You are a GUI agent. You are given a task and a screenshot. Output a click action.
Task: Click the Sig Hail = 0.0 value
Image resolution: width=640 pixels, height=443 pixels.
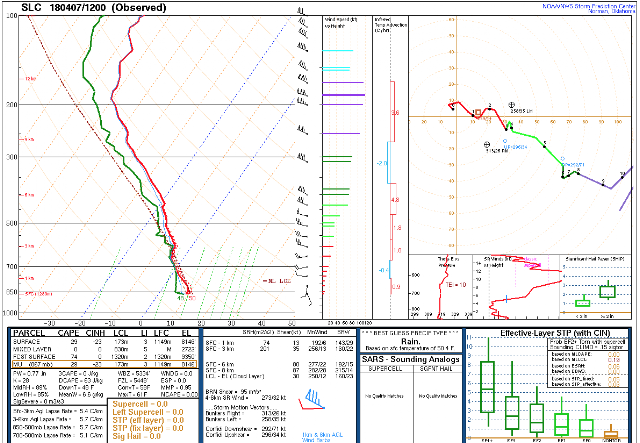tap(137, 436)
